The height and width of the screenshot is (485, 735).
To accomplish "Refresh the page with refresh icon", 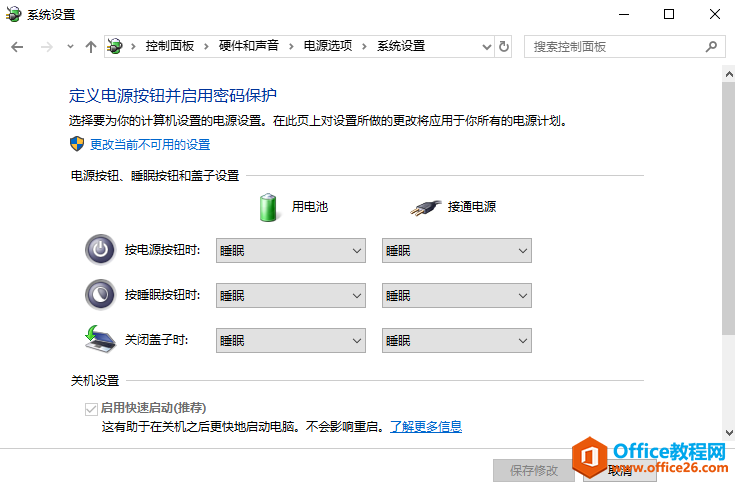I will 503,46.
